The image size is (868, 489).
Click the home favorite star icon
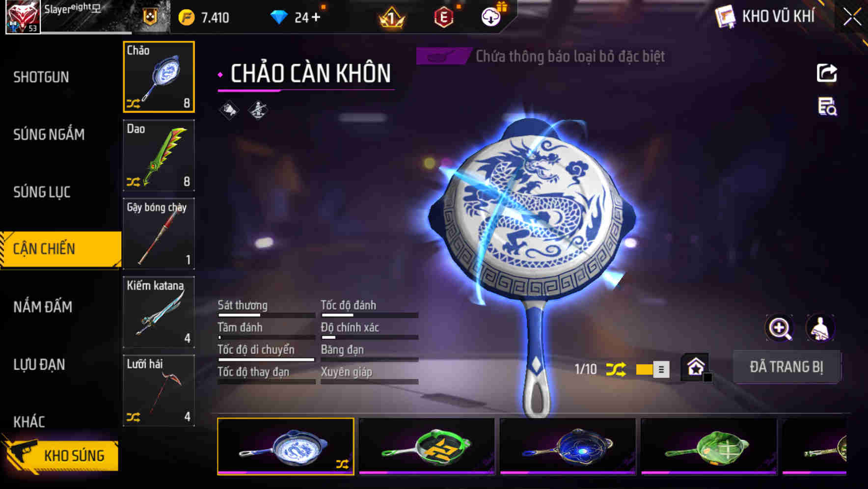696,367
